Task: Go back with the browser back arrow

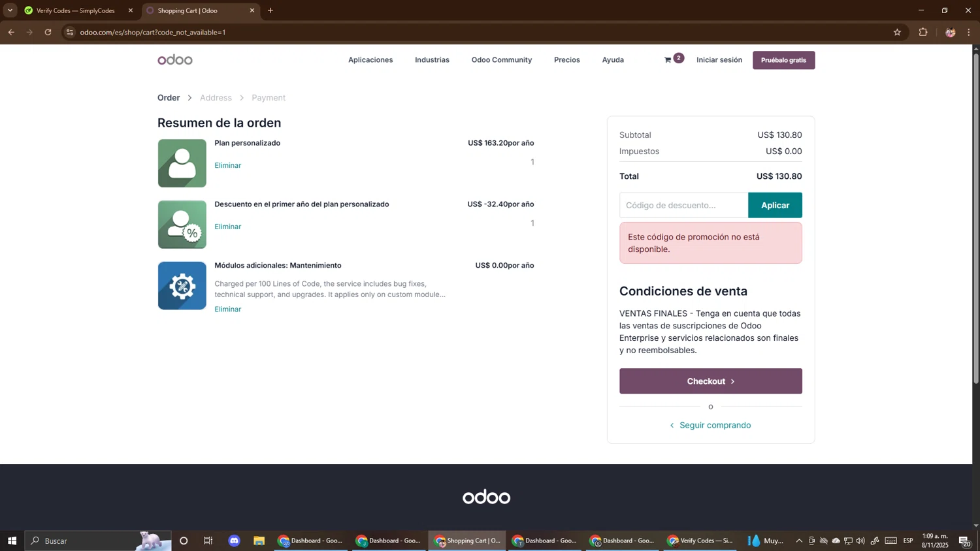Action: tap(11, 32)
